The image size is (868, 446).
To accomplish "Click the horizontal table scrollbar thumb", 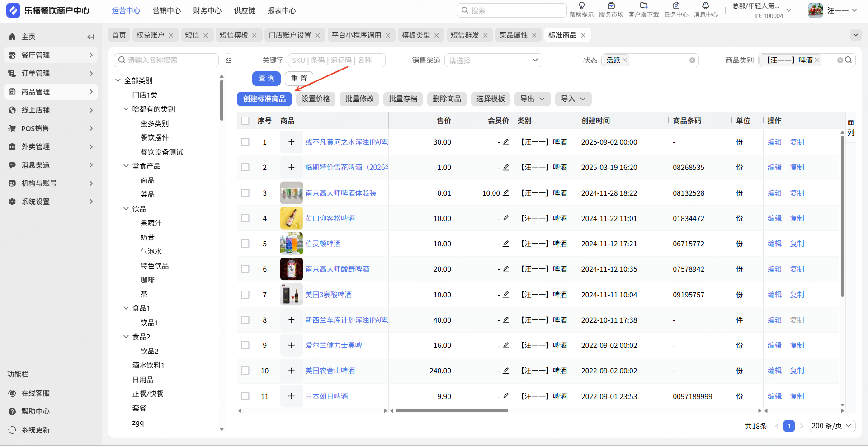I will click(452, 411).
